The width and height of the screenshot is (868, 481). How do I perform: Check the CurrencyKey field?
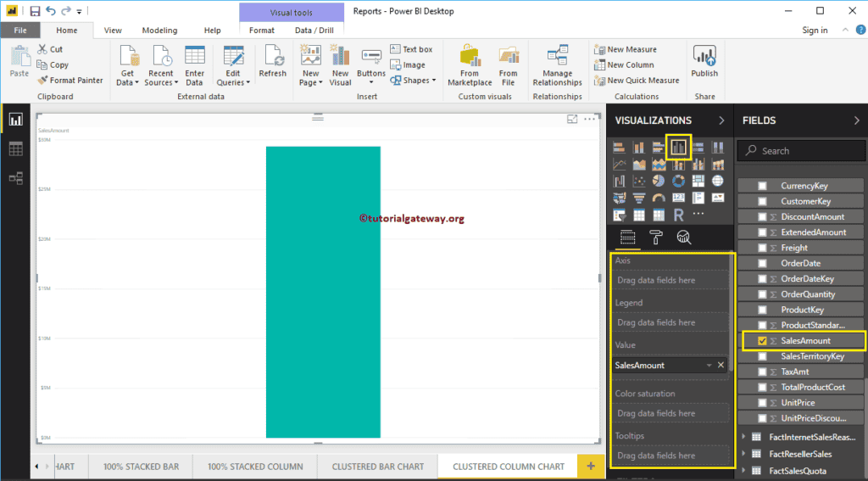pyautogui.click(x=762, y=186)
